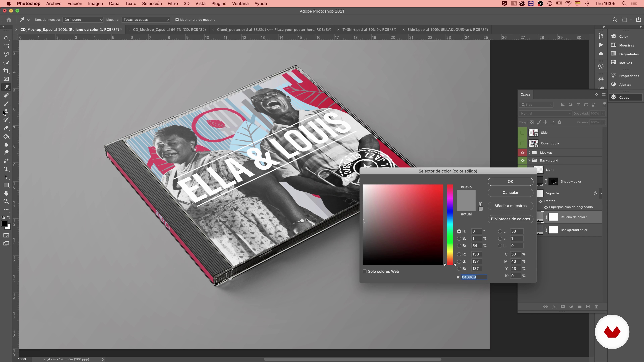Select the Pen tool
The height and width of the screenshot is (362, 644).
6,161
